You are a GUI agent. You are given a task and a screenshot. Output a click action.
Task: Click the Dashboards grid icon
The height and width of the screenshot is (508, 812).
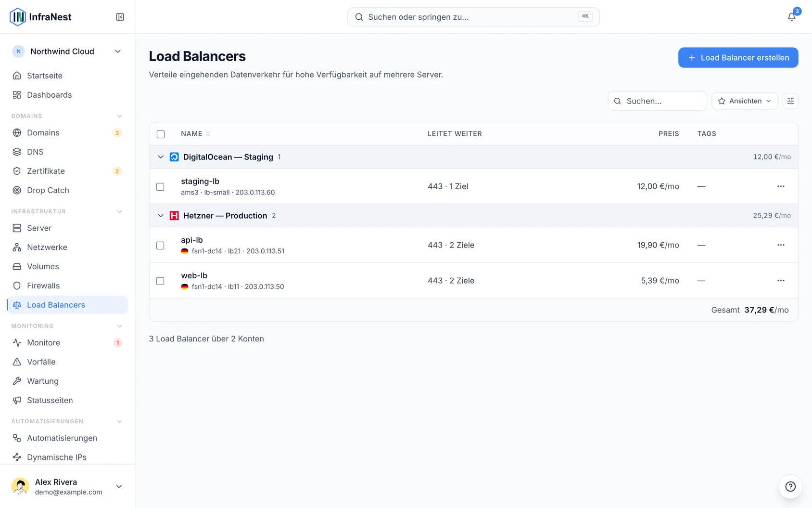click(17, 95)
